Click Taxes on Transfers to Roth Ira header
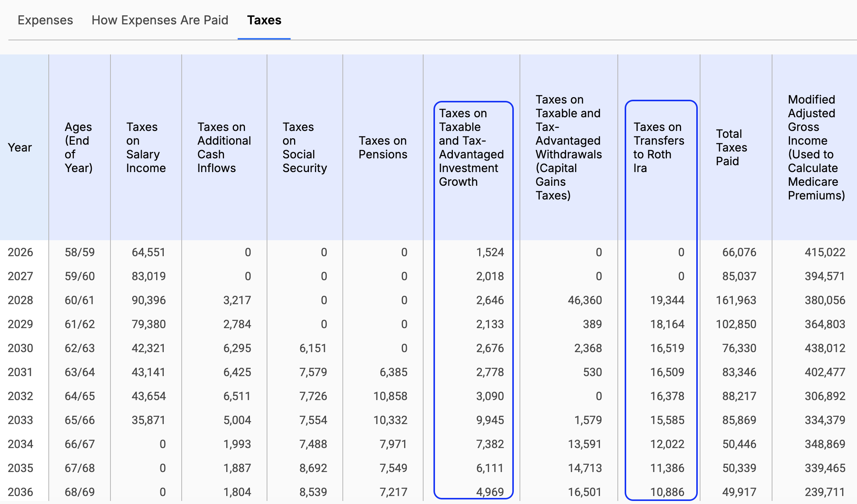 tap(659, 147)
